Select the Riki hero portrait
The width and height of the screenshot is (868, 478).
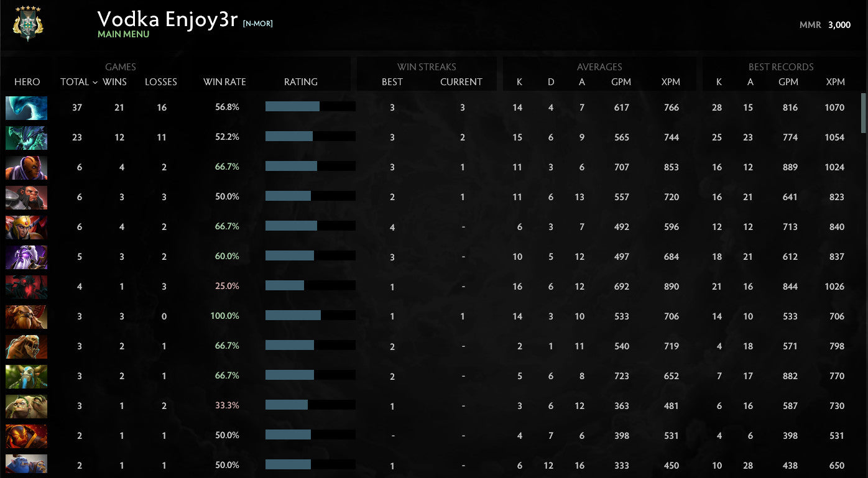click(x=26, y=257)
